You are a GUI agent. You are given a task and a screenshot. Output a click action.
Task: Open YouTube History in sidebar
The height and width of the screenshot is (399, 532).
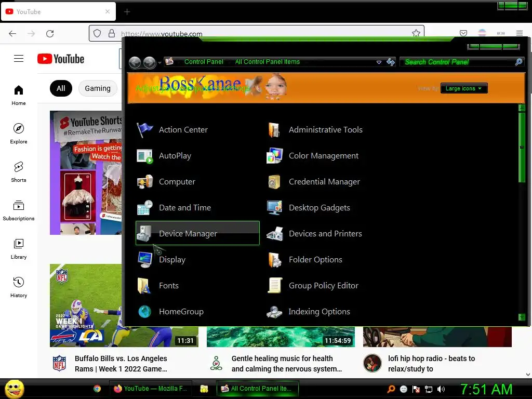(x=19, y=287)
